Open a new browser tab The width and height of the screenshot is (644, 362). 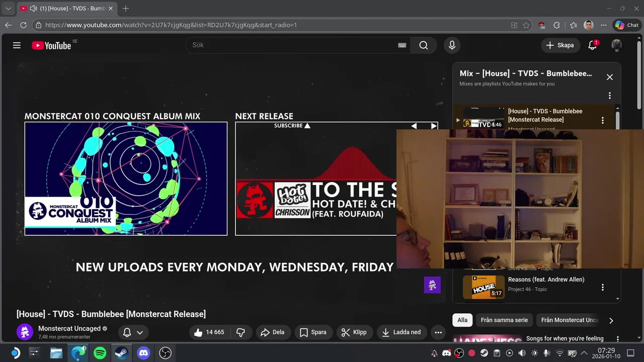tap(126, 9)
